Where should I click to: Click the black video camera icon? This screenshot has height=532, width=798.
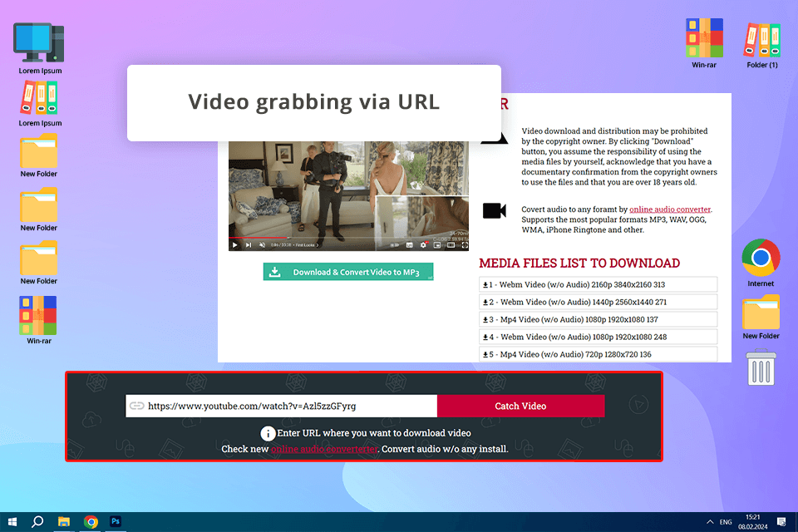(x=494, y=210)
